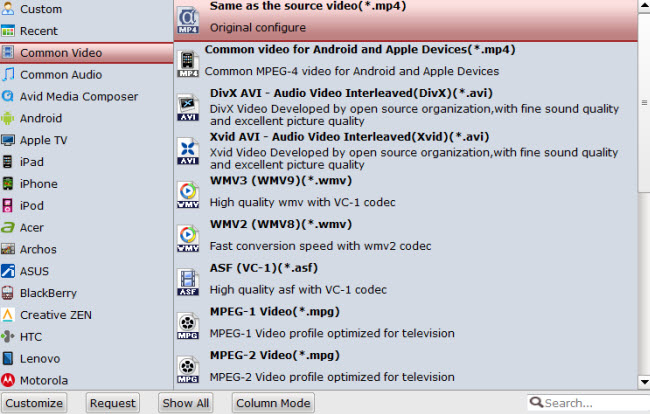Click the Motorola logo icon
650x414 pixels.
tap(7, 380)
